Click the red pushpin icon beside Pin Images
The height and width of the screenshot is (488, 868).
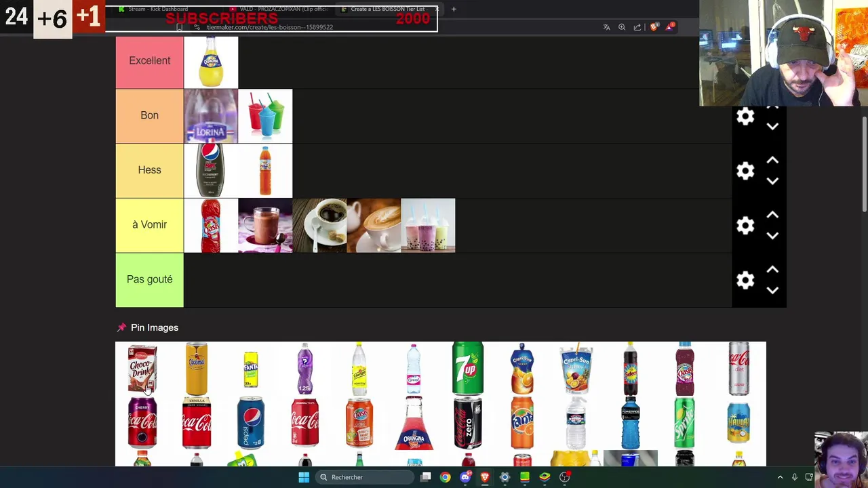(x=121, y=327)
